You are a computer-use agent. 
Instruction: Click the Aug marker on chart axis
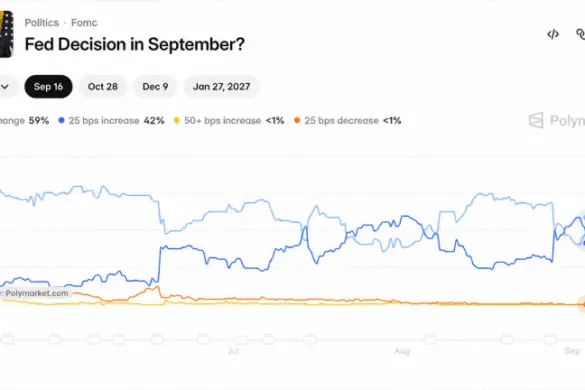[x=402, y=351]
